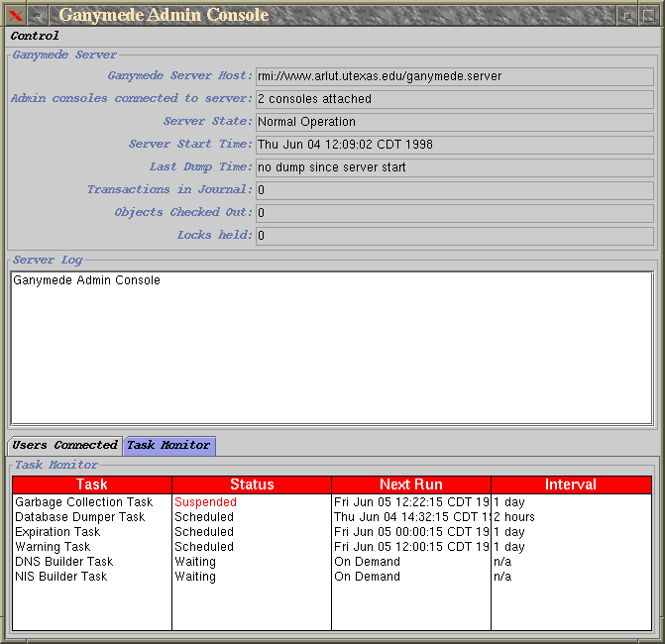665x644 pixels.
Task: Select the Garbage Collection Task row
Action: point(84,502)
